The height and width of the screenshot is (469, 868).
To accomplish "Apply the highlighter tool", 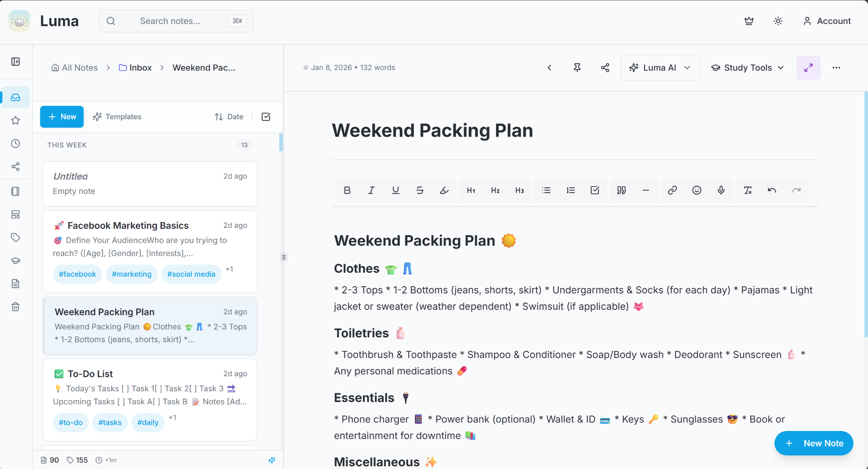I will click(444, 190).
